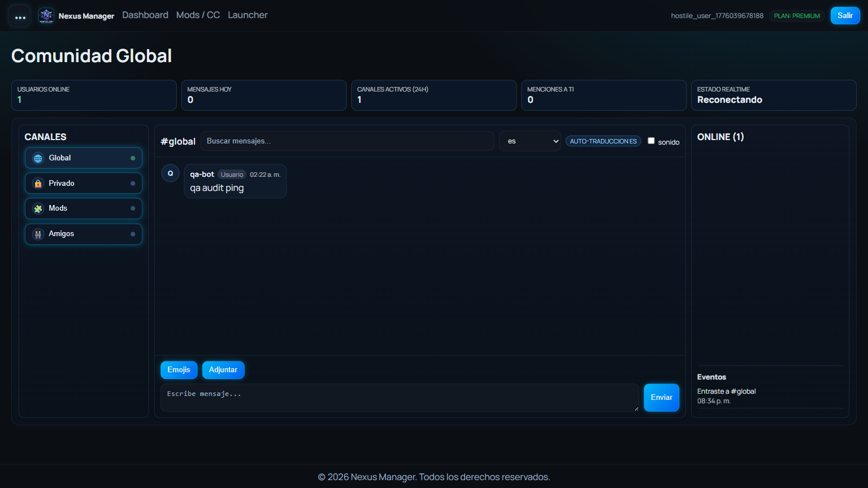Click the username hostile_user_1776039678188
Image resolution: width=868 pixels, height=488 pixels.
coord(717,16)
